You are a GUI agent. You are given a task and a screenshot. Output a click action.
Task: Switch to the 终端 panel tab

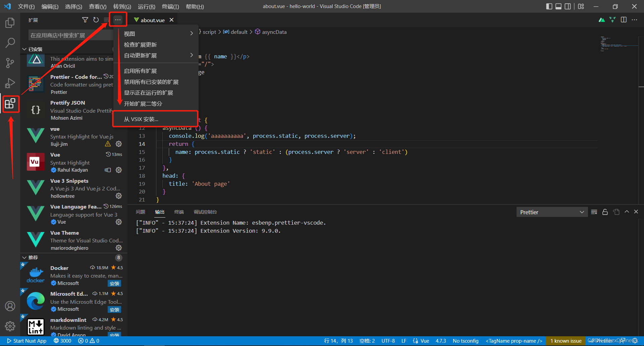pyautogui.click(x=179, y=212)
